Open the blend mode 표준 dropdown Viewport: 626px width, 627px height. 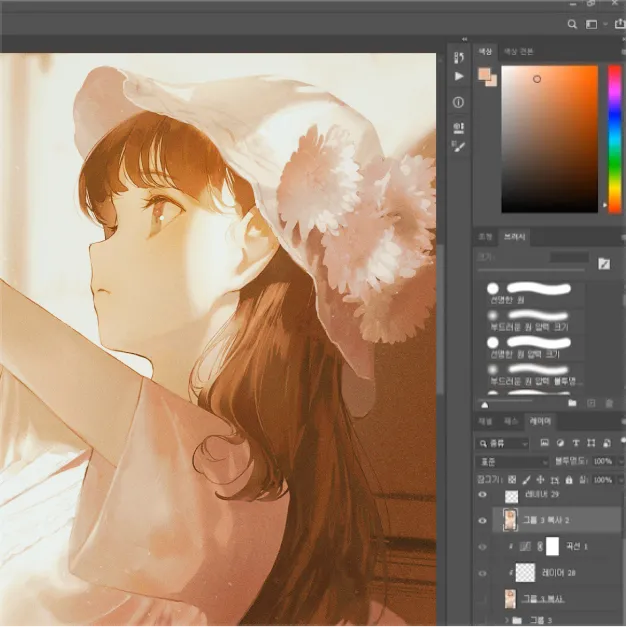point(512,462)
